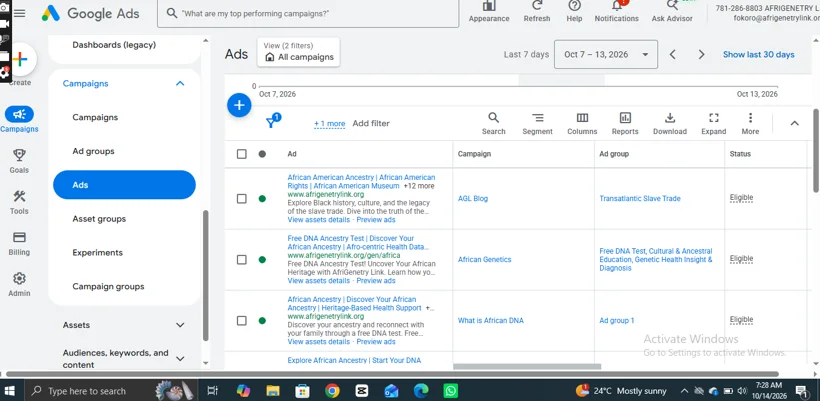Click the Google Ads search box
This screenshot has height=401, width=820.
pos(308,13)
